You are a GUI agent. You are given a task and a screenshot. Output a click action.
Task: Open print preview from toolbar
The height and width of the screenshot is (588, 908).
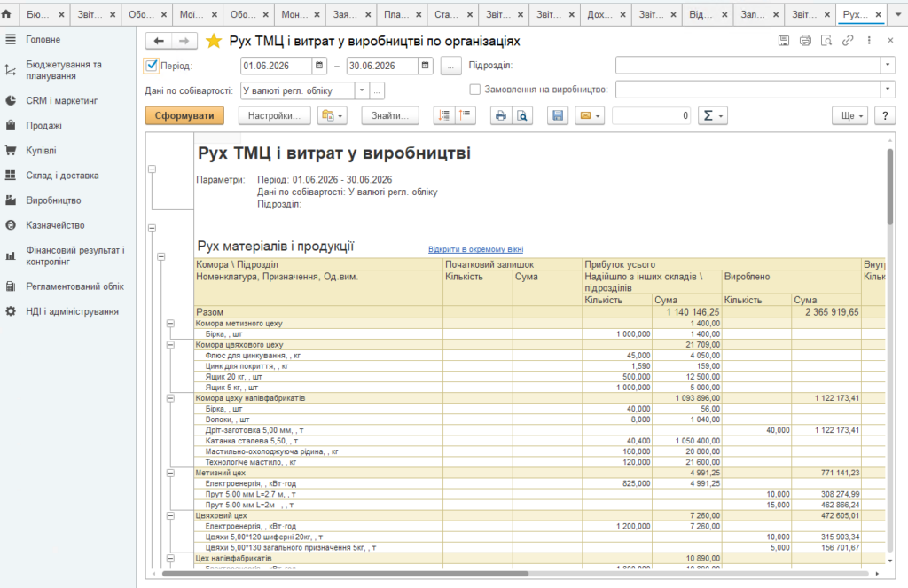click(521, 115)
